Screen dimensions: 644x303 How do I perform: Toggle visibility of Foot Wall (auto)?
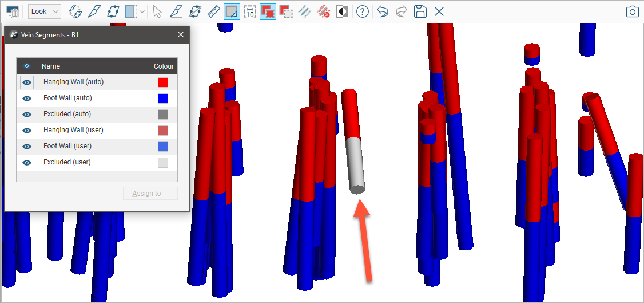(x=26, y=99)
